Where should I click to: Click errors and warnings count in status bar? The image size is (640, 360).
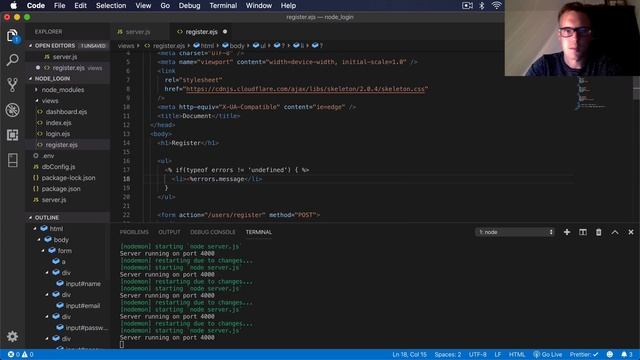point(20,354)
